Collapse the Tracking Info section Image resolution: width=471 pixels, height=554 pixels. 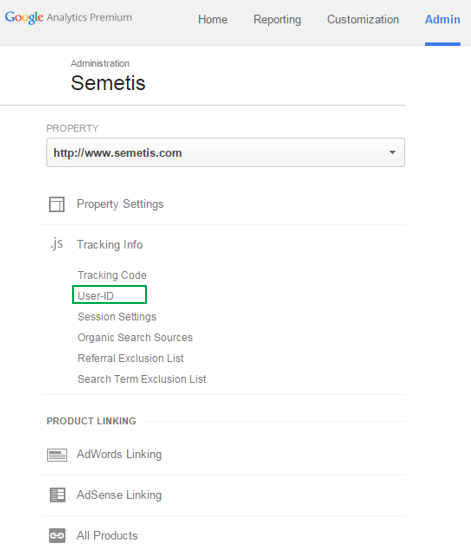(x=110, y=244)
